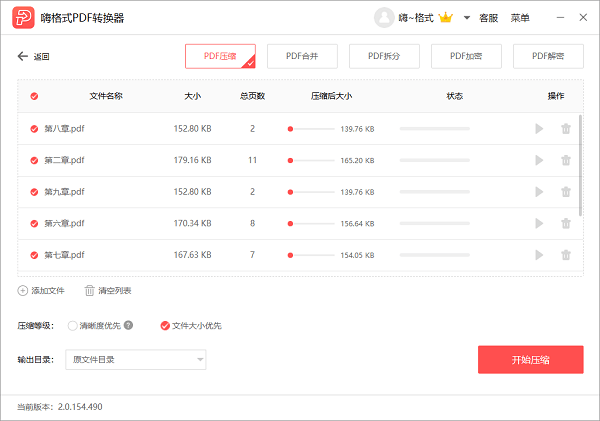
Task: Delete 第二章.pdf using its trash icon
Action: (566, 160)
